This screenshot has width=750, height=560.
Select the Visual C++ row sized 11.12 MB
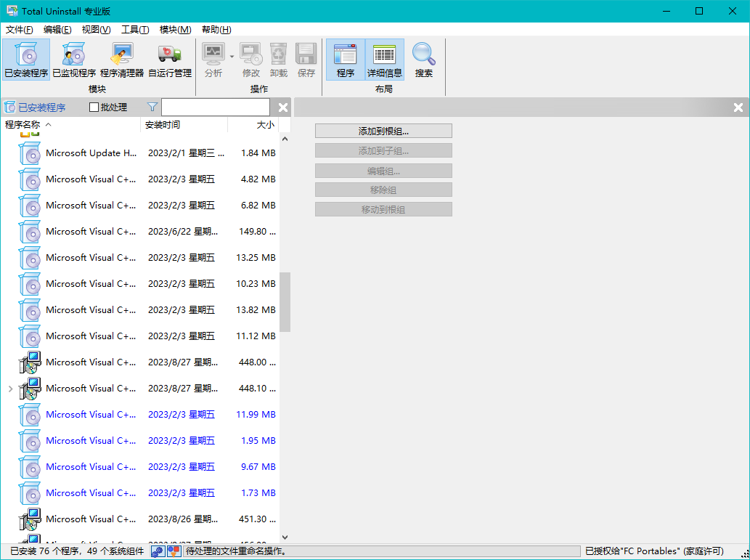(139, 336)
